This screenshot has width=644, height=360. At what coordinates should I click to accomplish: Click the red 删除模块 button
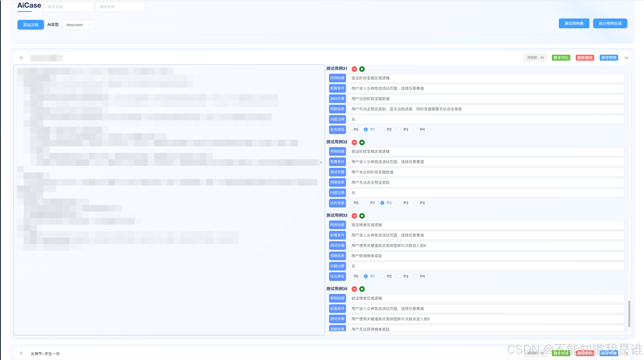(585, 58)
